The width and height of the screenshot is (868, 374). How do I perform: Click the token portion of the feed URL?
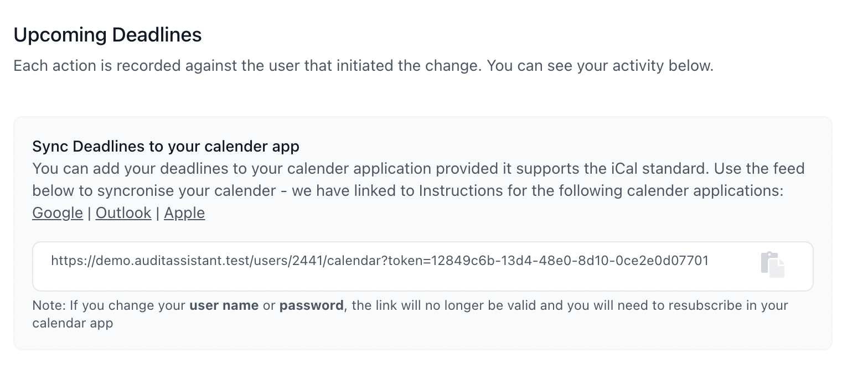click(x=548, y=261)
